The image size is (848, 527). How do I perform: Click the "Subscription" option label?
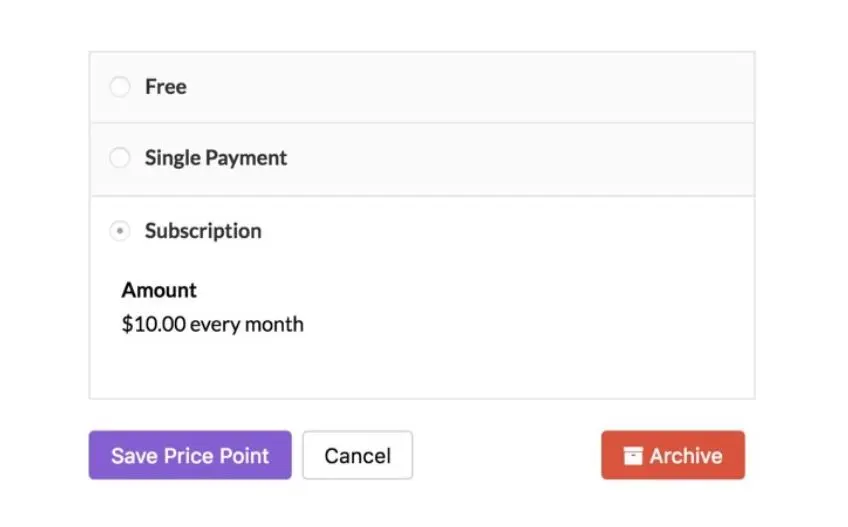click(x=203, y=231)
